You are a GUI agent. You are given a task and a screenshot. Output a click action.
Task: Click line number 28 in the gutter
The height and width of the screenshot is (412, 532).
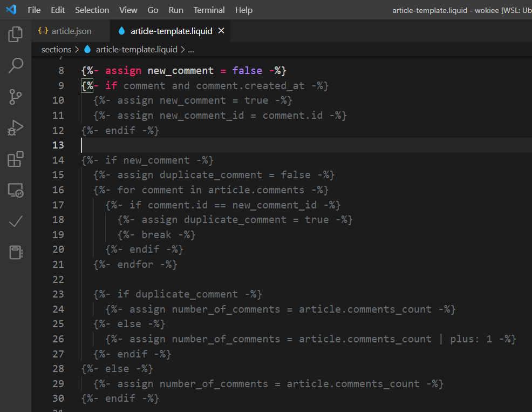(58, 368)
